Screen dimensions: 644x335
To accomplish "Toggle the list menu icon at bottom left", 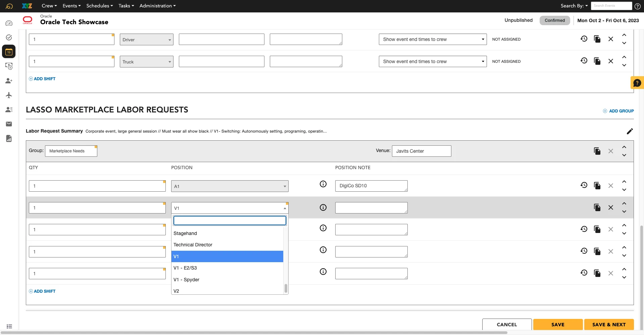I will (9, 326).
